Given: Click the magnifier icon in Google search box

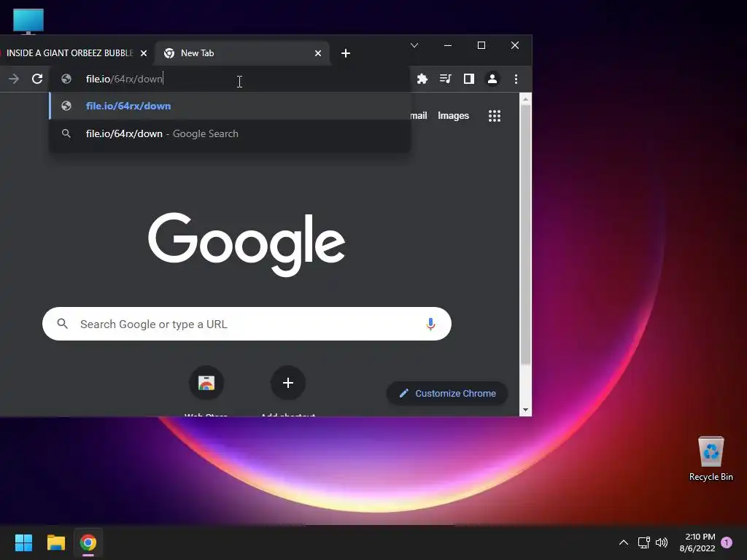Looking at the screenshot, I should tap(63, 324).
